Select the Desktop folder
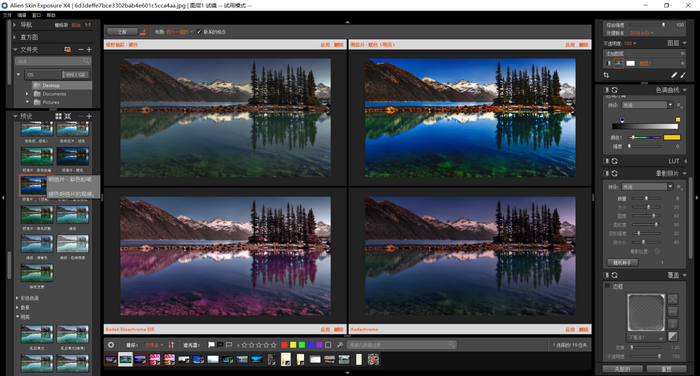700x376 pixels. coord(61,85)
